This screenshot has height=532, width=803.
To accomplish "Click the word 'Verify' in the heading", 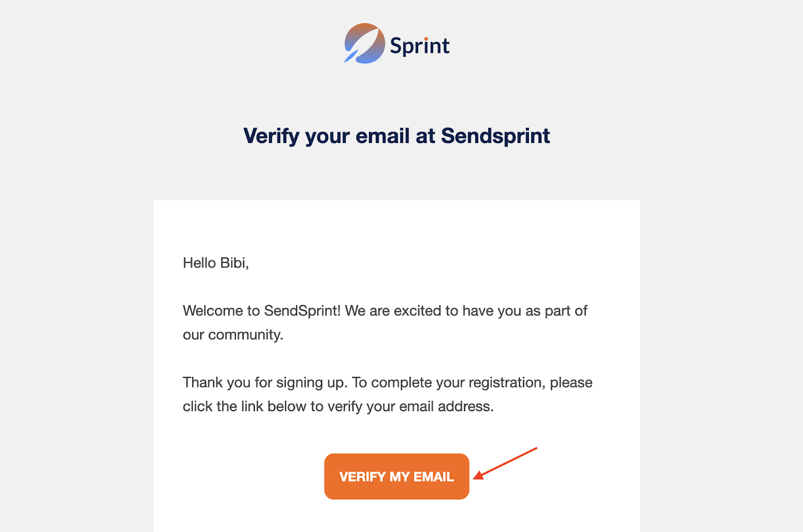I will [x=271, y=136].
